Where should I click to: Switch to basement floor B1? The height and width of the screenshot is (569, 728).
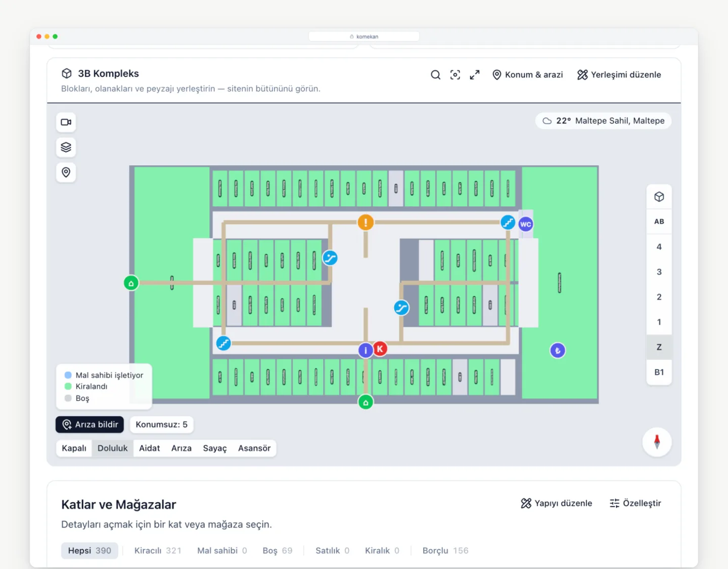point(659,372)
